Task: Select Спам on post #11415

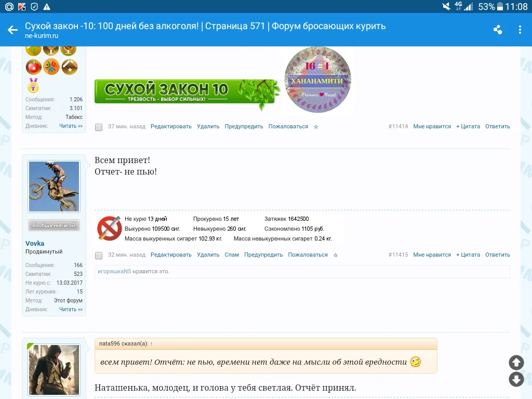Action: 232,255
